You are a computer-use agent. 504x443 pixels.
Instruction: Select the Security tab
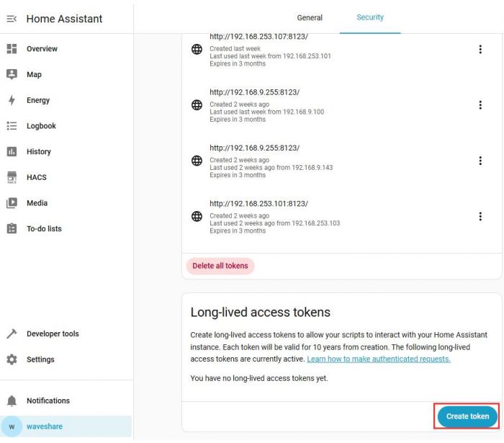[370, 17]
